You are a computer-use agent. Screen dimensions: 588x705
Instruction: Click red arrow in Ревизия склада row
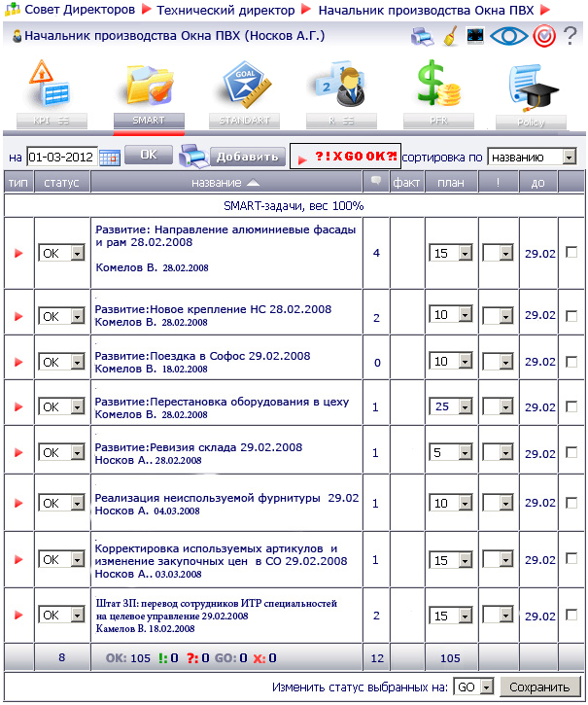[18, 453]
